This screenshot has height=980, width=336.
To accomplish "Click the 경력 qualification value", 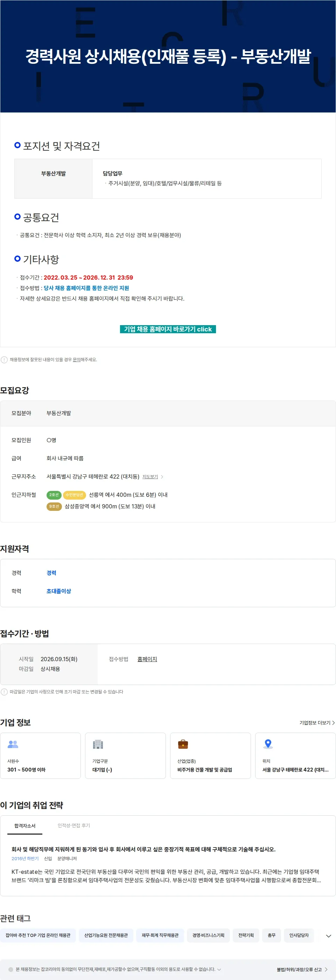I will (x=51, y=573).
